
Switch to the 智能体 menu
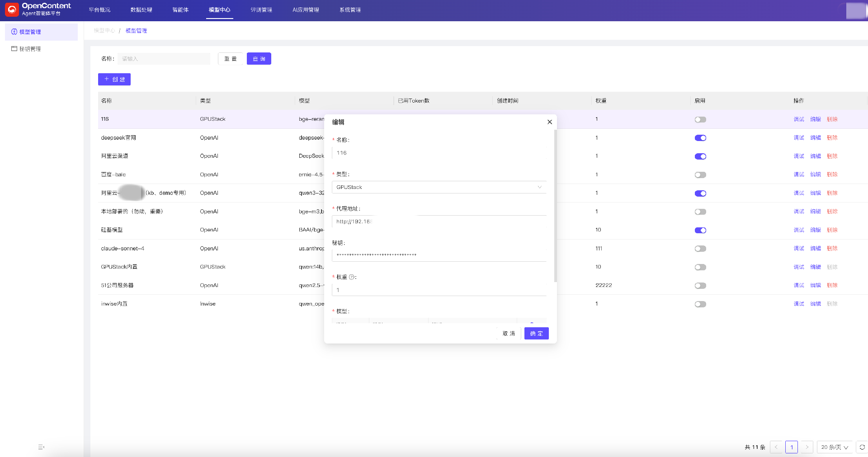[180, 10]
